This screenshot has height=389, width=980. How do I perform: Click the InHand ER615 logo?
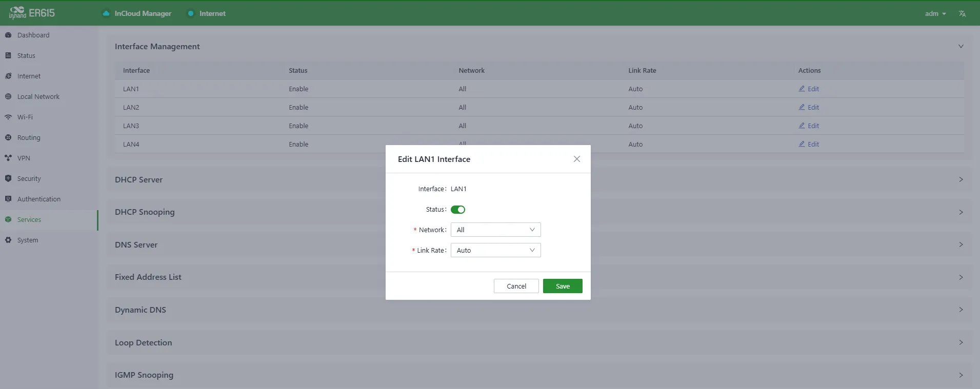32,13
